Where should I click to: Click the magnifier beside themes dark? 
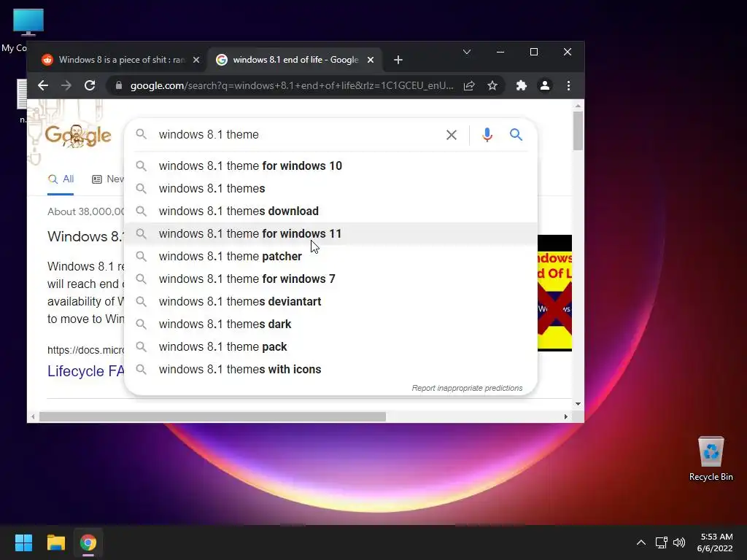[x=141, y=324]
